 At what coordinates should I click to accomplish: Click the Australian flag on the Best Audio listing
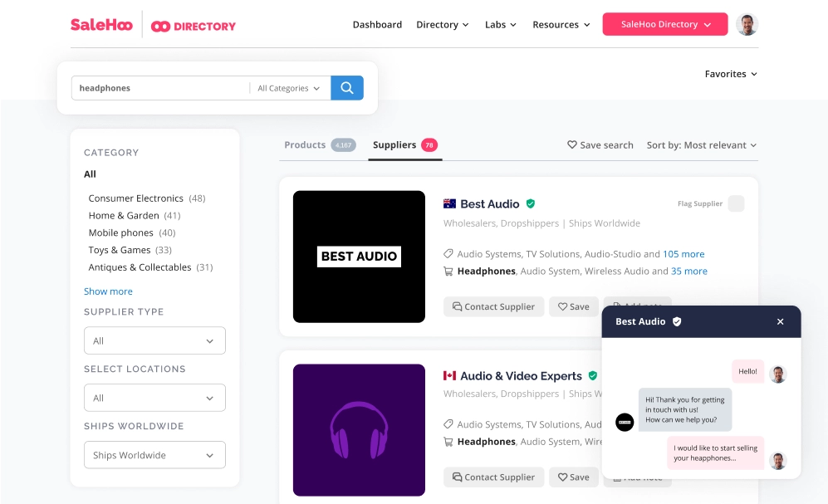coord(450,203)
